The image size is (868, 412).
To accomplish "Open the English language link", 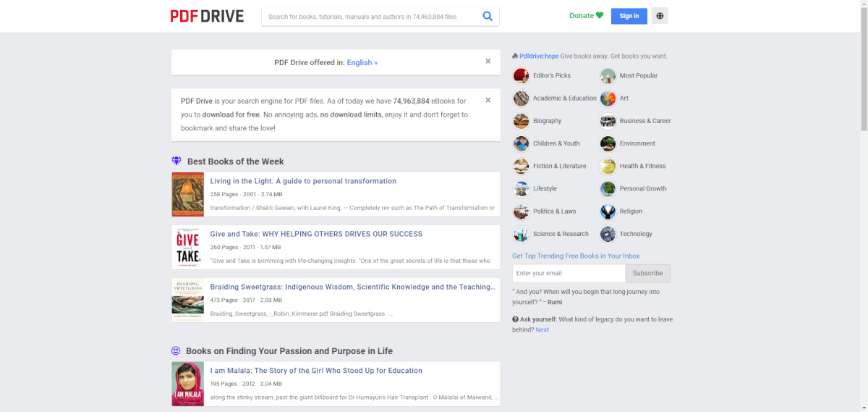I will tap(362, 63).
